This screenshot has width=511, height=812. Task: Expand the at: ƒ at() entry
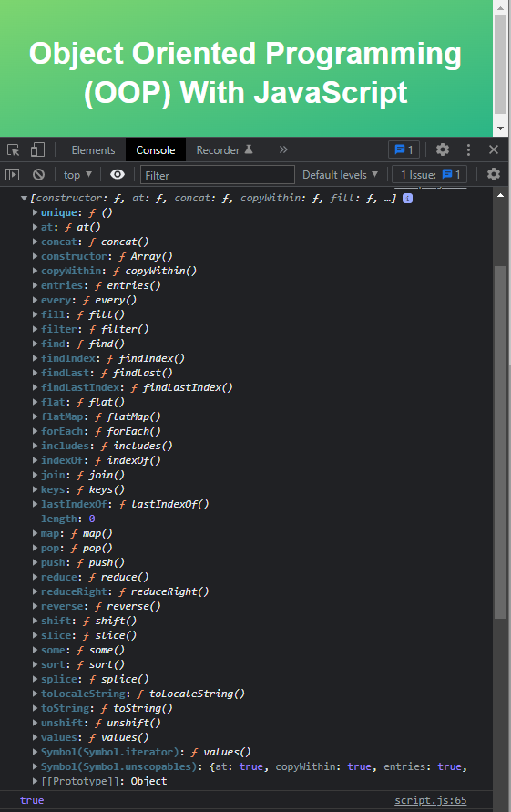35,227
